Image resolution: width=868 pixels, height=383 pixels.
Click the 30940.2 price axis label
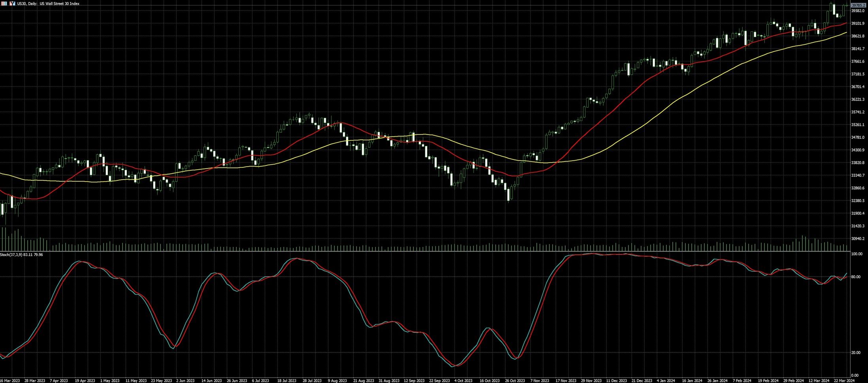(857, 239)
